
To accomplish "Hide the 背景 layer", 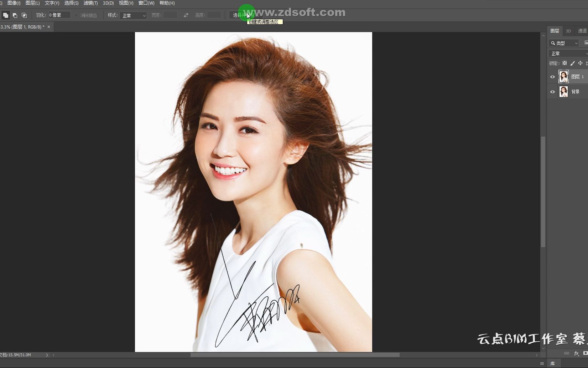I will click(x=552, y=92).
